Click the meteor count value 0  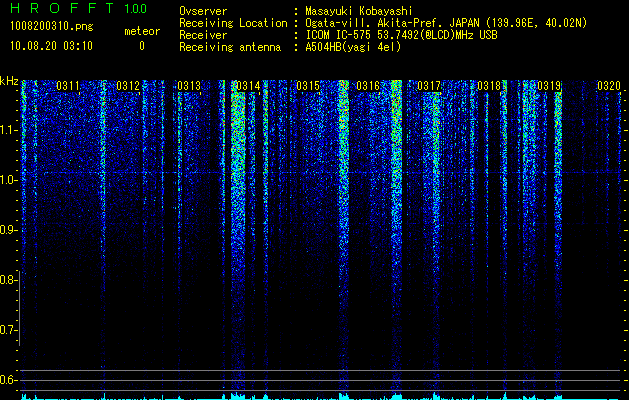coord(142,46)
